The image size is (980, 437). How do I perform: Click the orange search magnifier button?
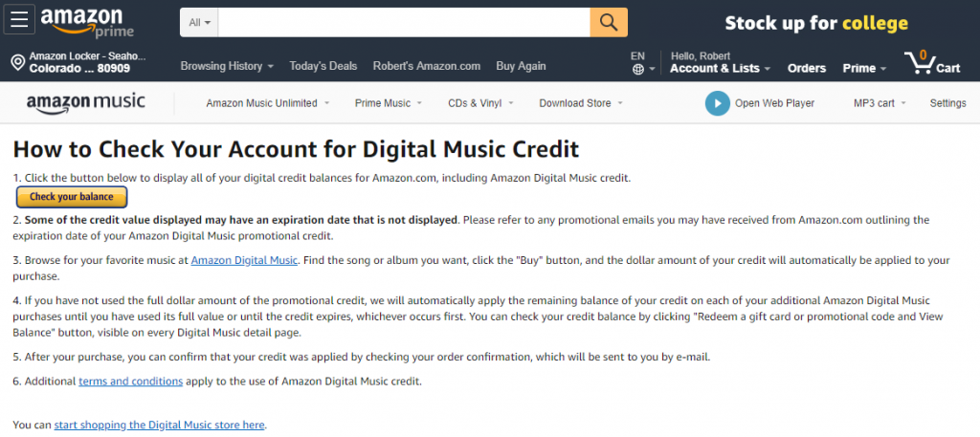coord(608,23)
